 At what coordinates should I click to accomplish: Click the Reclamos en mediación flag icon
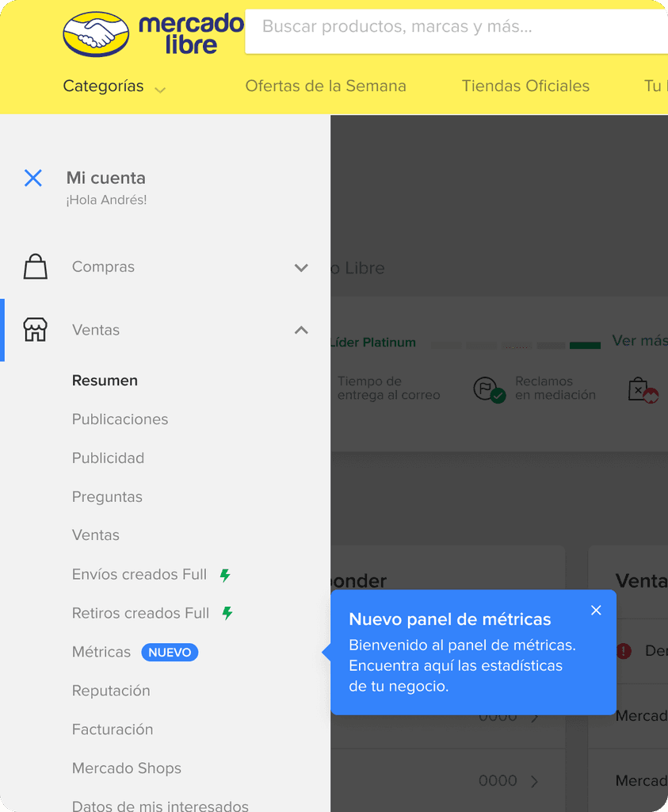click(x=489, y=389)
